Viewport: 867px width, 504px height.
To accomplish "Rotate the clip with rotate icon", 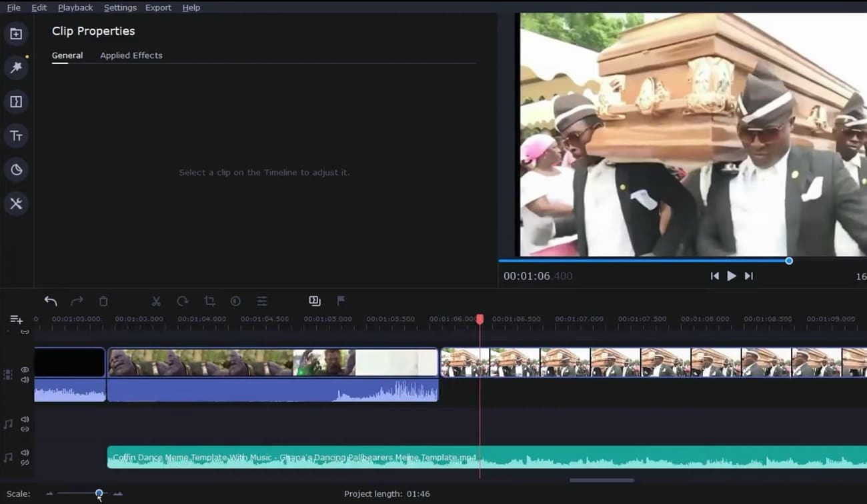I will pos(183,301).
